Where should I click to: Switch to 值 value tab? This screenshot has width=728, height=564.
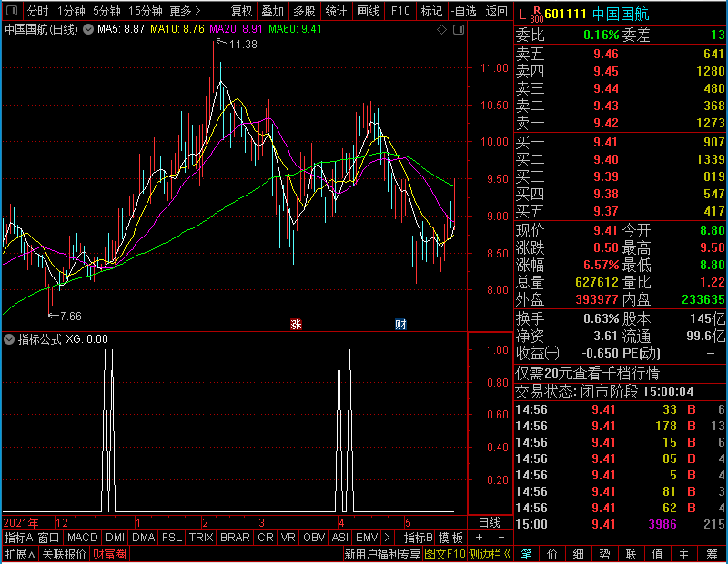(x=657, y=554)
